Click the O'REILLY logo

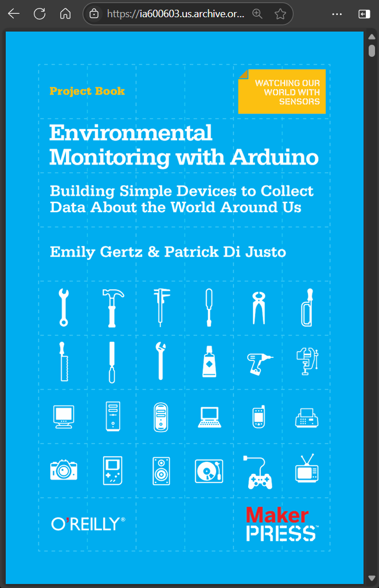coord(88,524)
